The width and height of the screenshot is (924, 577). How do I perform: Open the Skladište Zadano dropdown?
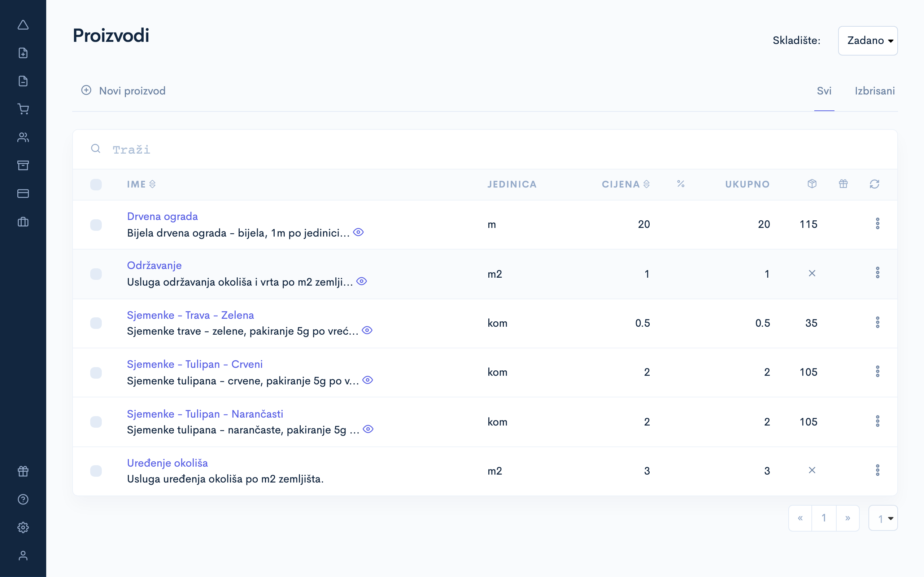pyautogui.click(x=867, y=40)
